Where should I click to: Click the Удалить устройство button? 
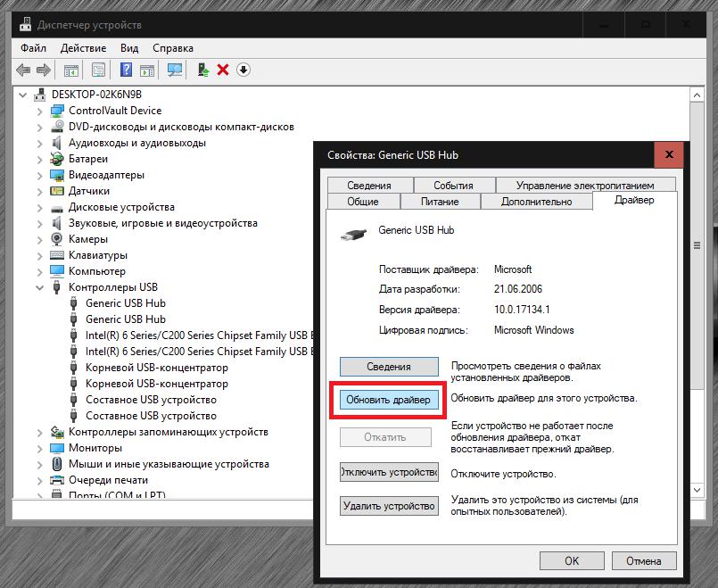point(389,506)
